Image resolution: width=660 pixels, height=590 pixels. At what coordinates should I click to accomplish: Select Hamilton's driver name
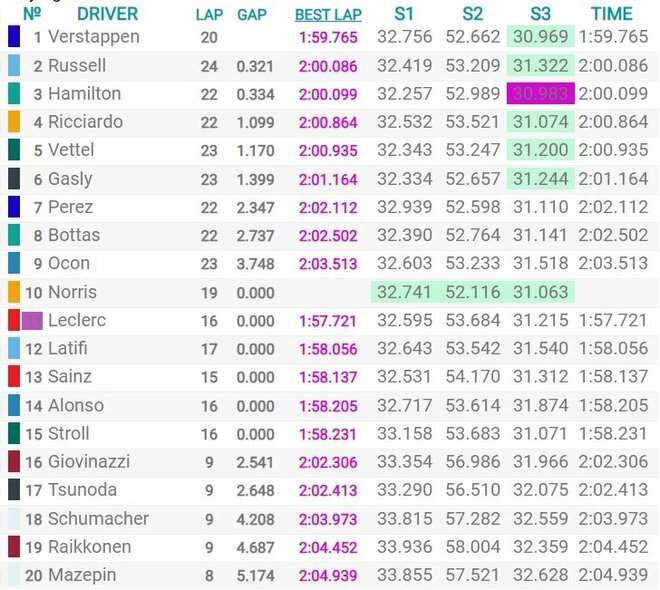85,94
